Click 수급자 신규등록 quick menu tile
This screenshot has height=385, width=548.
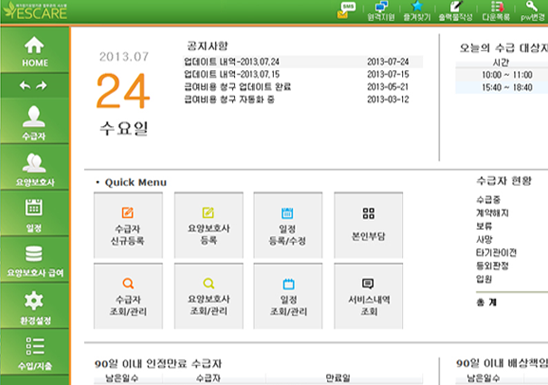pos(128,225)
